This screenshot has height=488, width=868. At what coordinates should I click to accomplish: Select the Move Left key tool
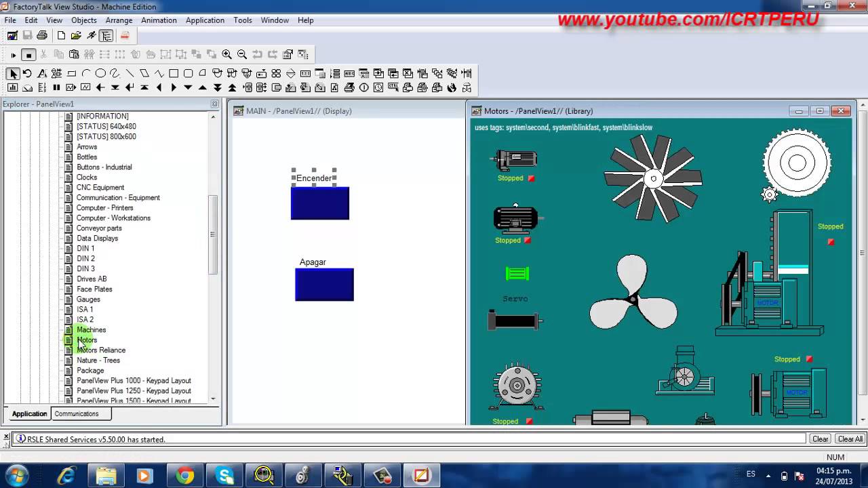159,87
